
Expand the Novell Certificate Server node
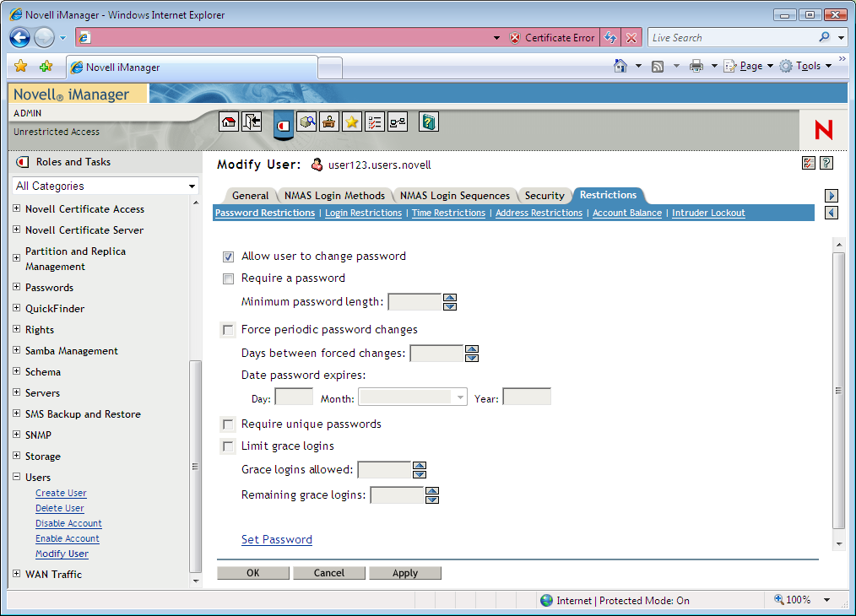(x=17, y=230)
